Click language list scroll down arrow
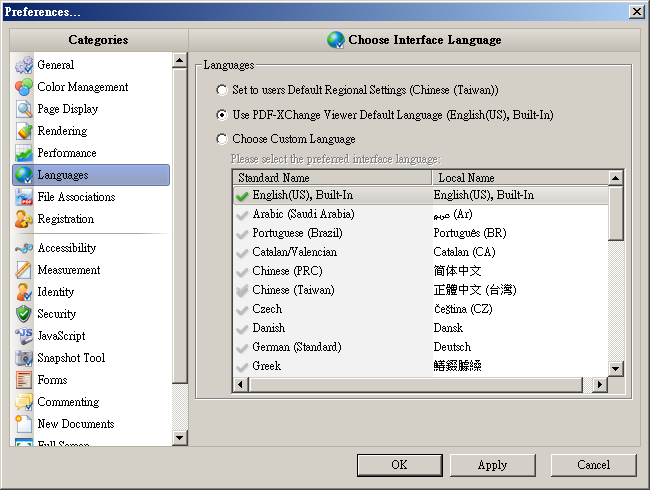 click(616, 368)
